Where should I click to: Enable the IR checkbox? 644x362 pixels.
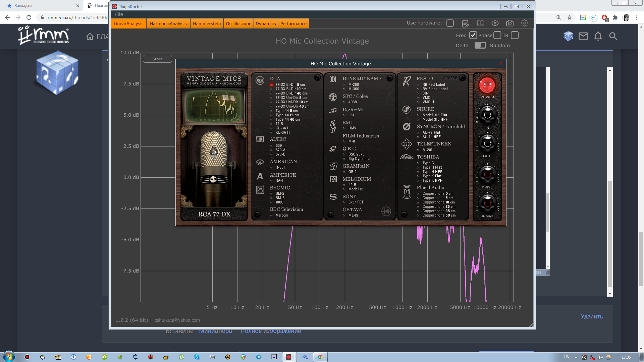point(515,35)
